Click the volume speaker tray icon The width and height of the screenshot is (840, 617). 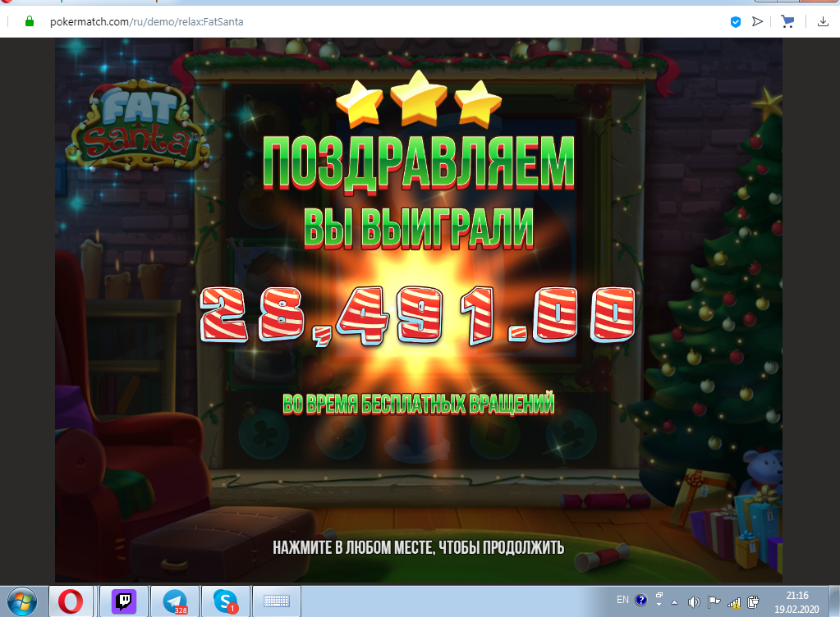(693, 602)
